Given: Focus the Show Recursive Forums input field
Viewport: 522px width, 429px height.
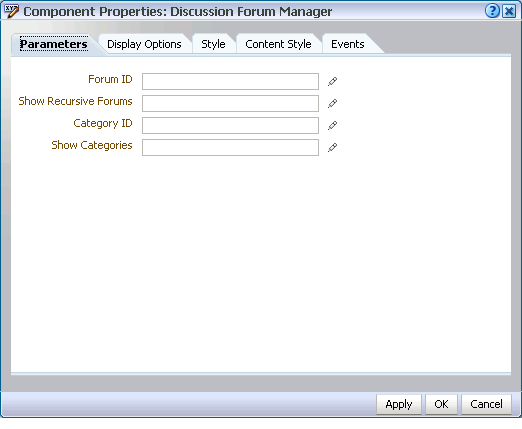Looking at the screenshot, I should point(230,103).
